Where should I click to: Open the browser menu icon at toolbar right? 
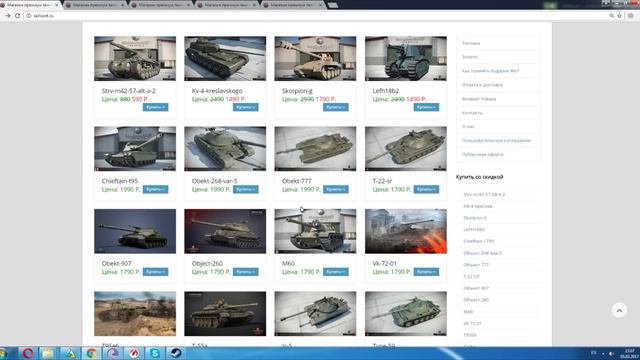point(631,16)
